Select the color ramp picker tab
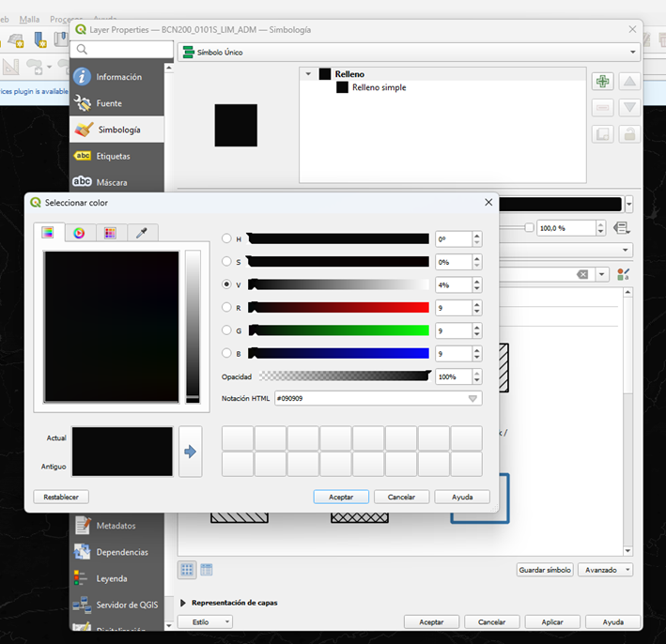Image resolution: width=666 pixels, height=644 pixels. (48, 232)
